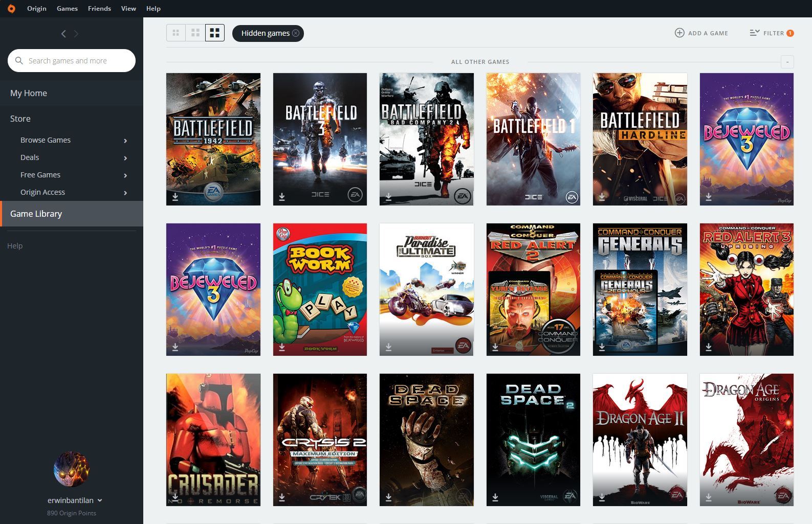Remove the Hidden games filter tag
Viewport: 812px width, 524px height.
[296, 33]
